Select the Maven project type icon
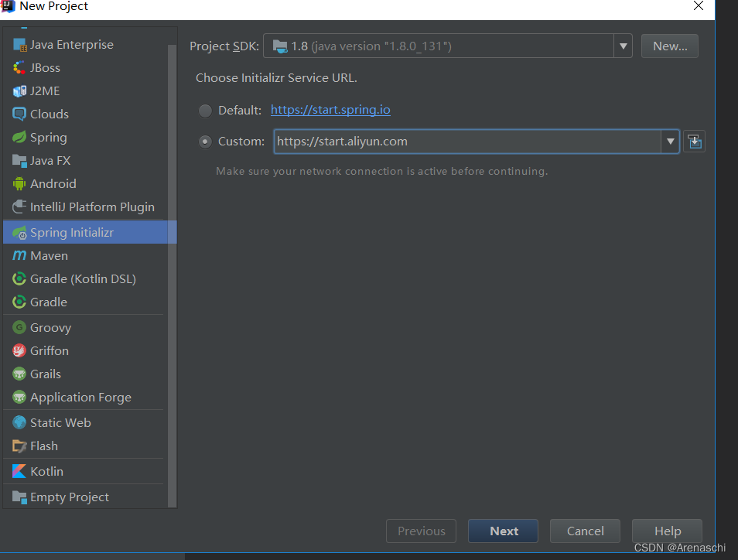Image resolution: width=738 pixels, height=560 pixels. point(19,255)
